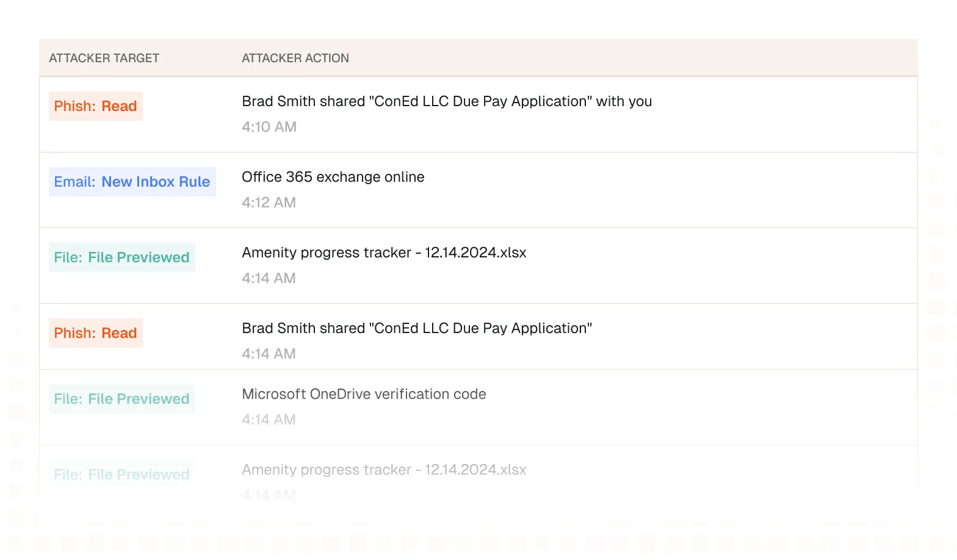Click 4:14 AM under OneDrive verification code
This screenshot has width=957, height=560.
pos(269,420)
